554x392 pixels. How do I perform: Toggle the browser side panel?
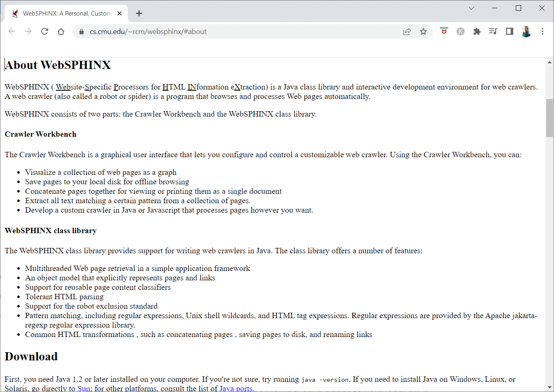(x=510, y=32)
